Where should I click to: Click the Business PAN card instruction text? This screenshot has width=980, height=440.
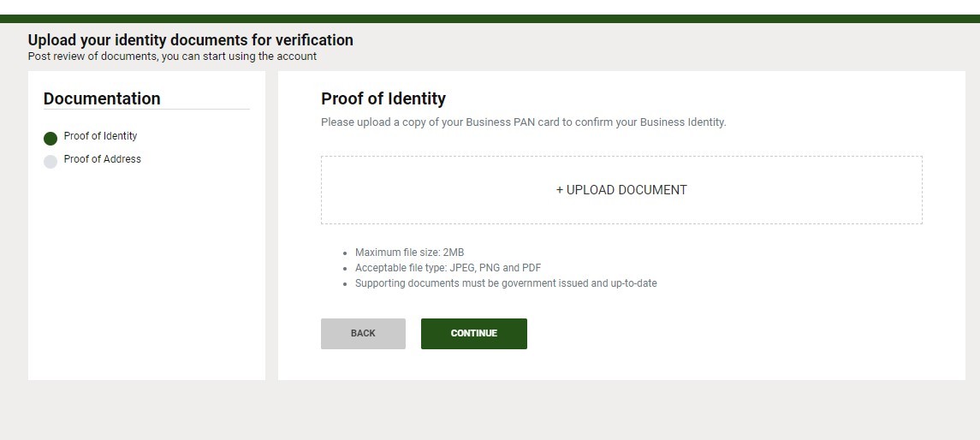[x=523, y=122]
